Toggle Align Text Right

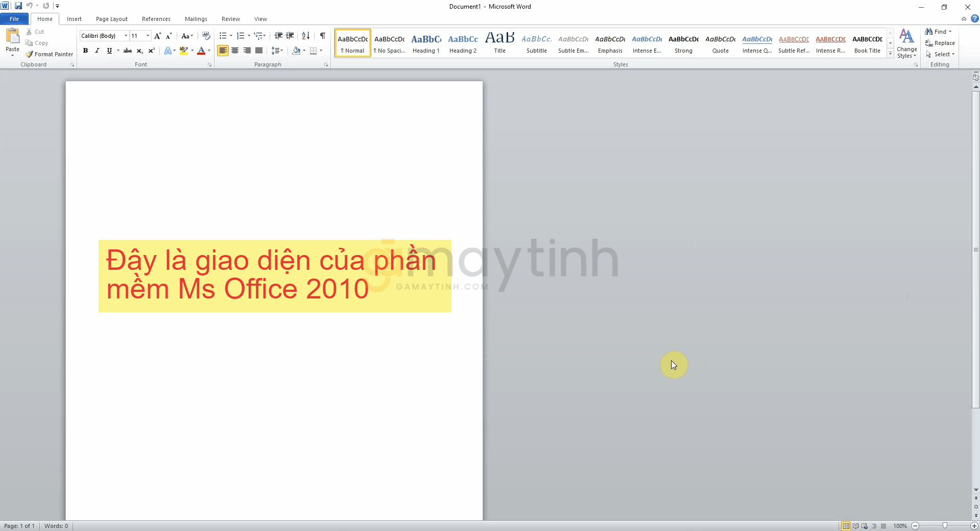[247, 51]
